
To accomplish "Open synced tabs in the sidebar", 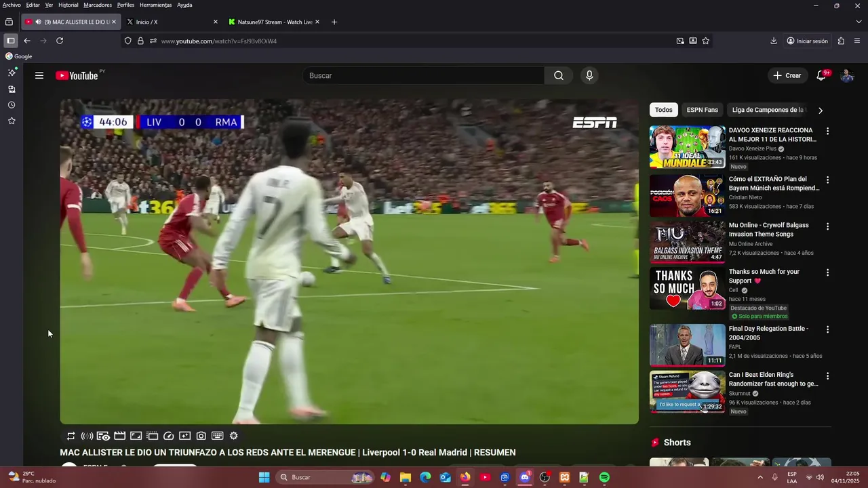I will 12,89.
